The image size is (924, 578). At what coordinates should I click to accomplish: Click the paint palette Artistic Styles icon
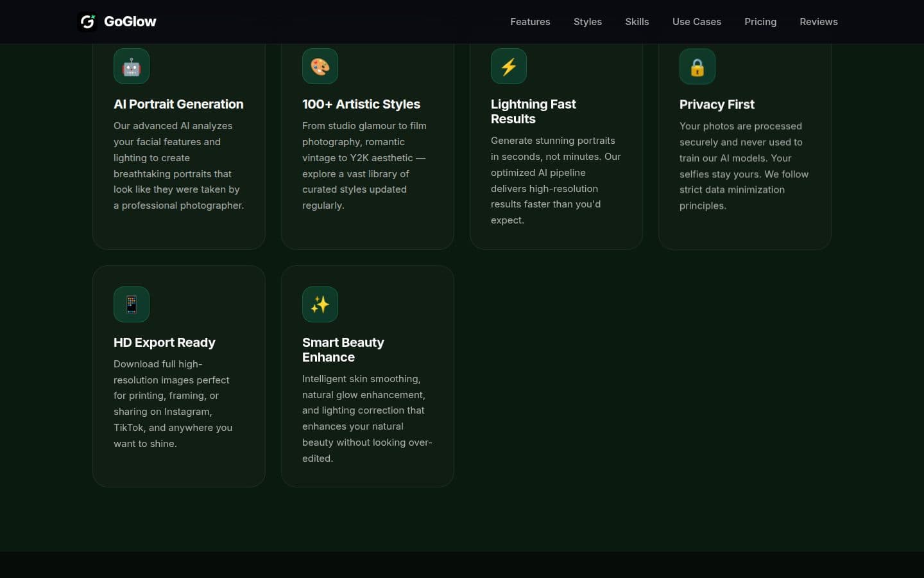320,66
